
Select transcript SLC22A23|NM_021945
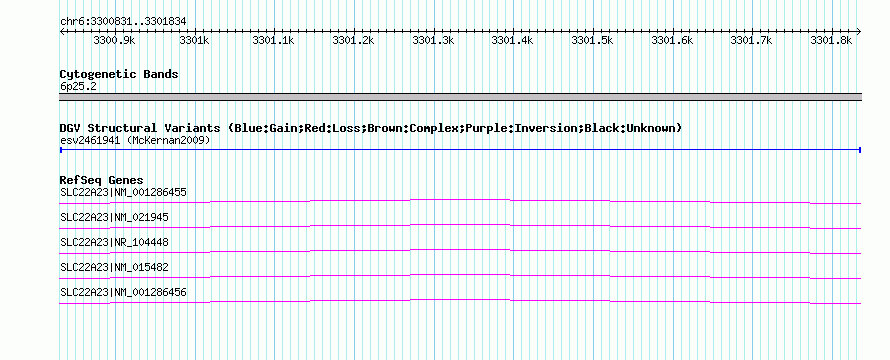pyautogui.click(x=114, y=217)
